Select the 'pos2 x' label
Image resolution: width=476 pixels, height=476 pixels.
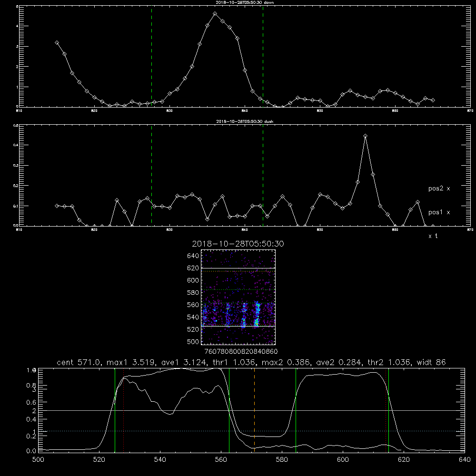pos(439,188)
